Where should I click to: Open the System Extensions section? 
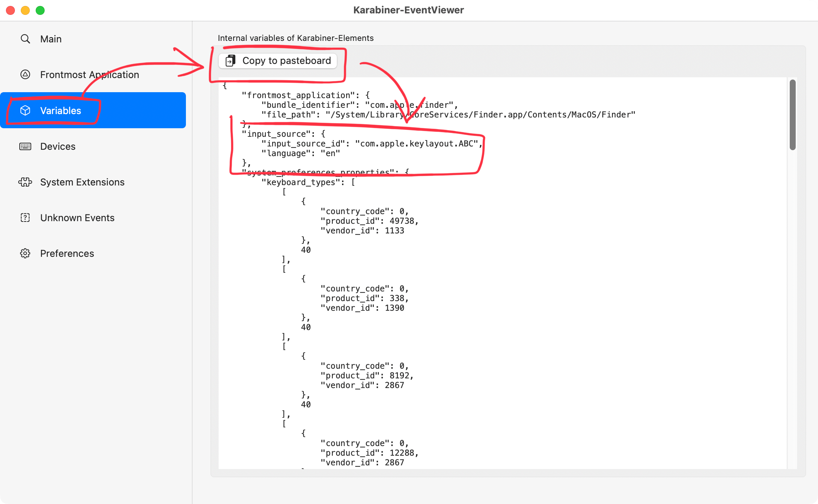click(93, 182)
